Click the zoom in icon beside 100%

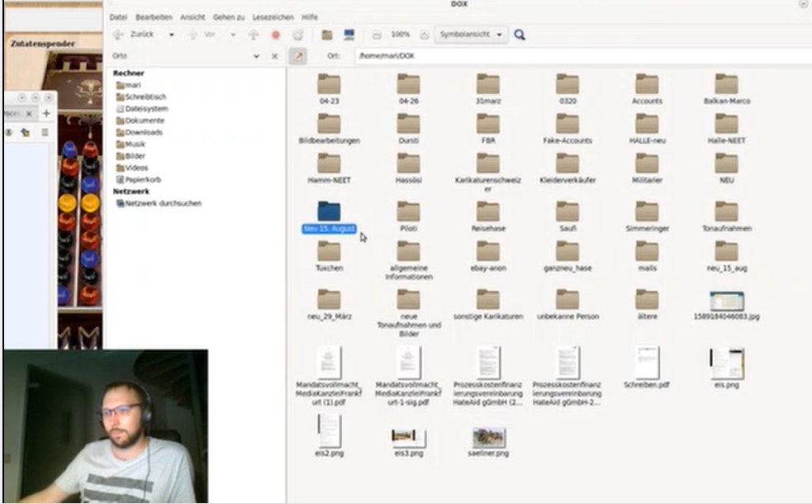424,35
